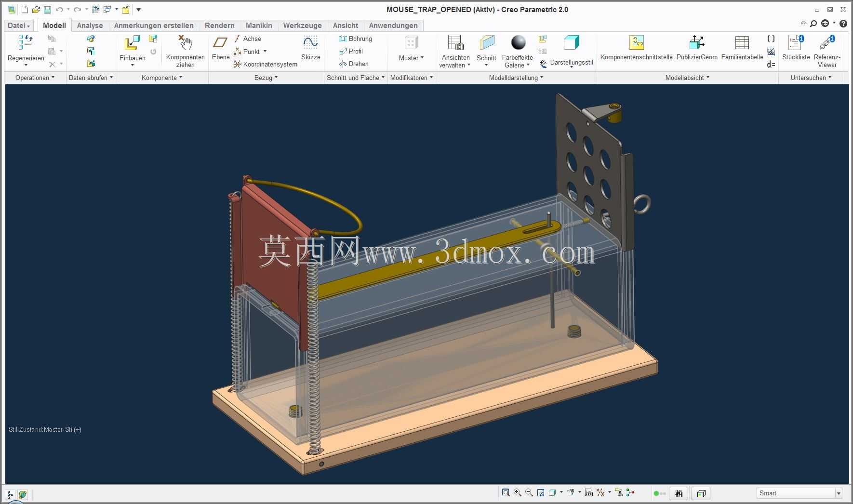
Task: Click the parameters brackets icon
Action: point(771,39)
